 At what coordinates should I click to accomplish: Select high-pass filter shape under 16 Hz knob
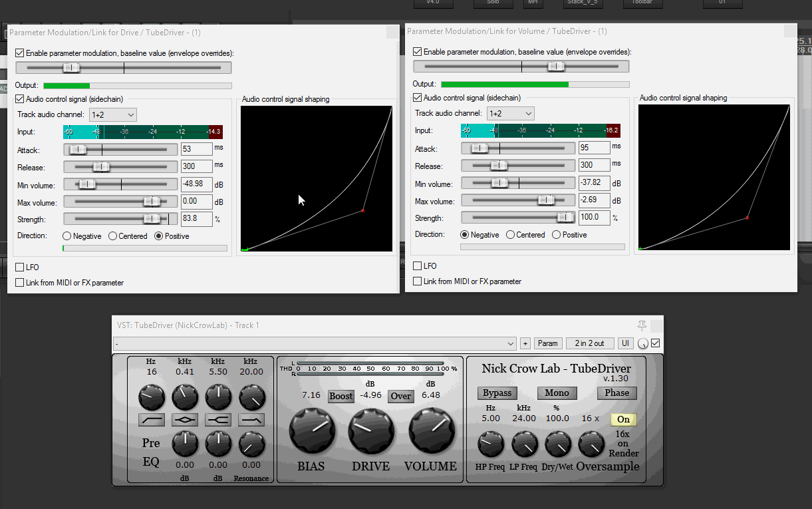click(152, 420)
